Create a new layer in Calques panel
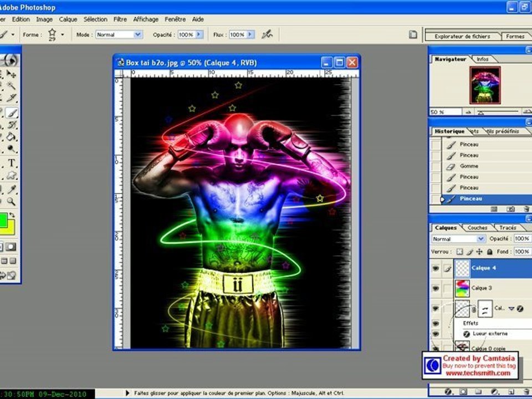The image size is (532, 399). click(x=511, y=392)
